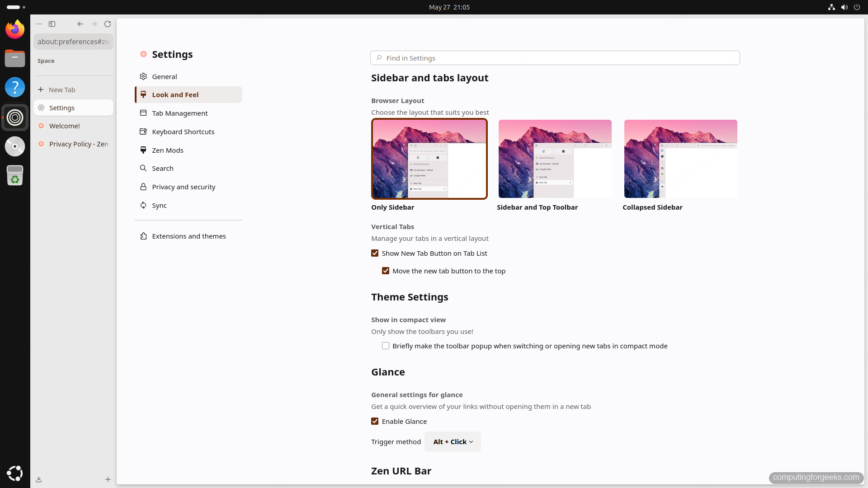
Task: Open the Files app from the dock
Action: (15, 58)
